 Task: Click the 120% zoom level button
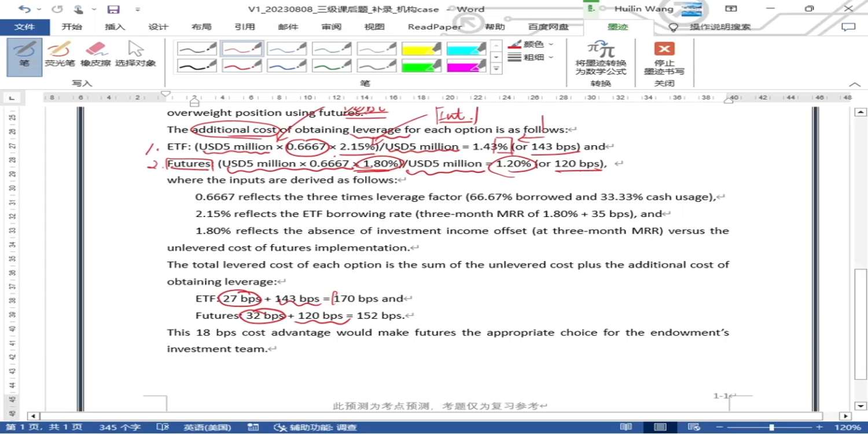click(848, 428)
